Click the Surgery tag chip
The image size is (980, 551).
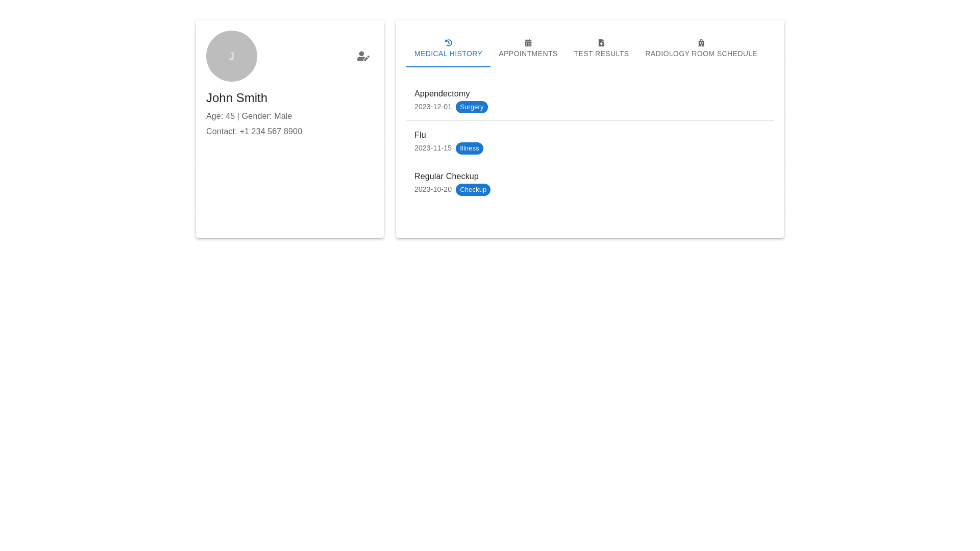[471, 107]
